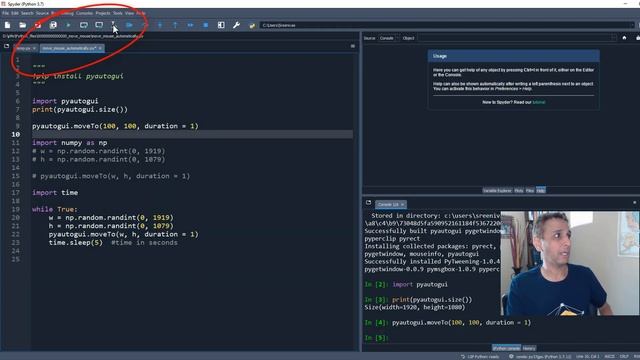Continue execution debug icon
Viewport: 640px width, 360px height.
coord(190,25)
